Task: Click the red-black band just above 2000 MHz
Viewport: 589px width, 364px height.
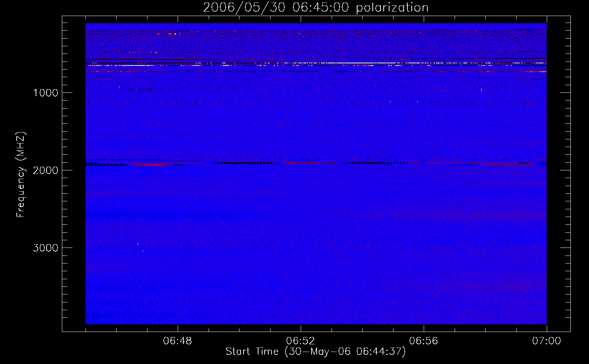Action: [x=316, y=163]
